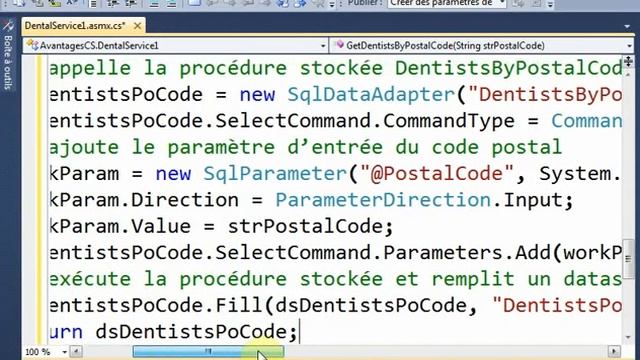Open the 100 % zoom level dropdown
Image resolution: width=640 pixels, height=360 pixels.
tap(64, 351)
